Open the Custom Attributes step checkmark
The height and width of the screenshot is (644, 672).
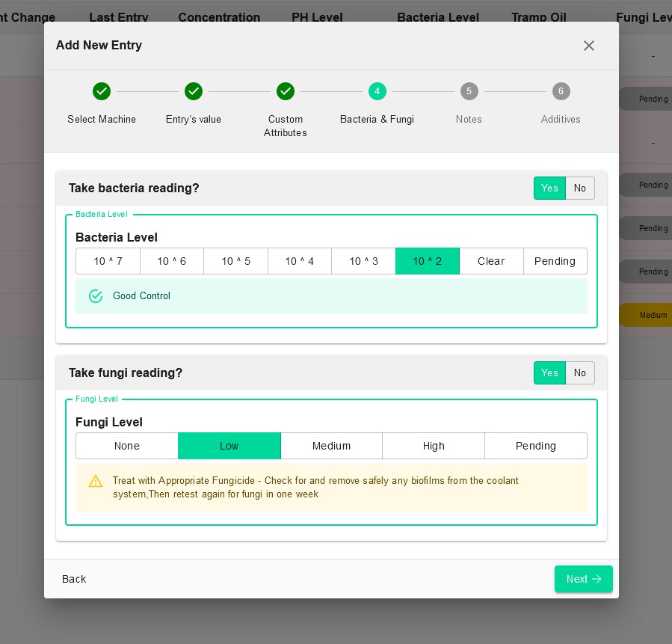pyautogui.click(x=285, y=91)
